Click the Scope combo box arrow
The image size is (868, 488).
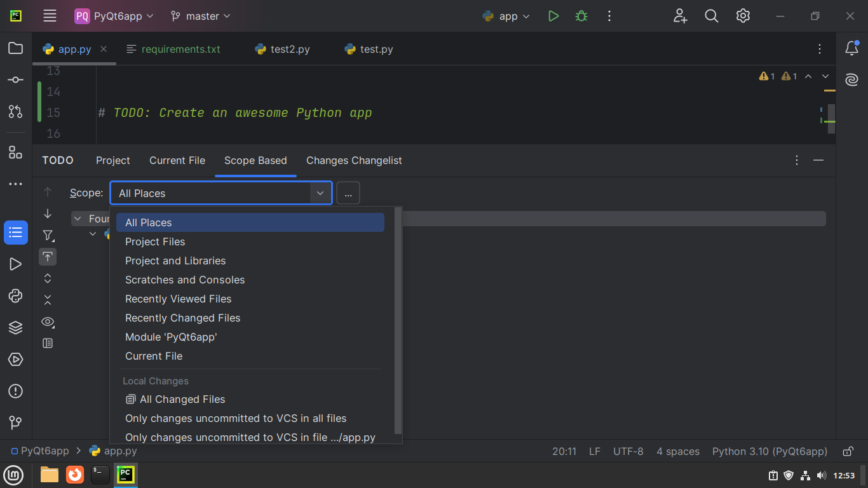pos(320,193)
